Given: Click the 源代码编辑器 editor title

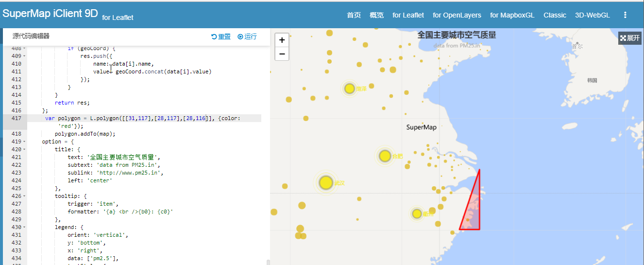Looking at the screenshot, I should coord(31,36).
